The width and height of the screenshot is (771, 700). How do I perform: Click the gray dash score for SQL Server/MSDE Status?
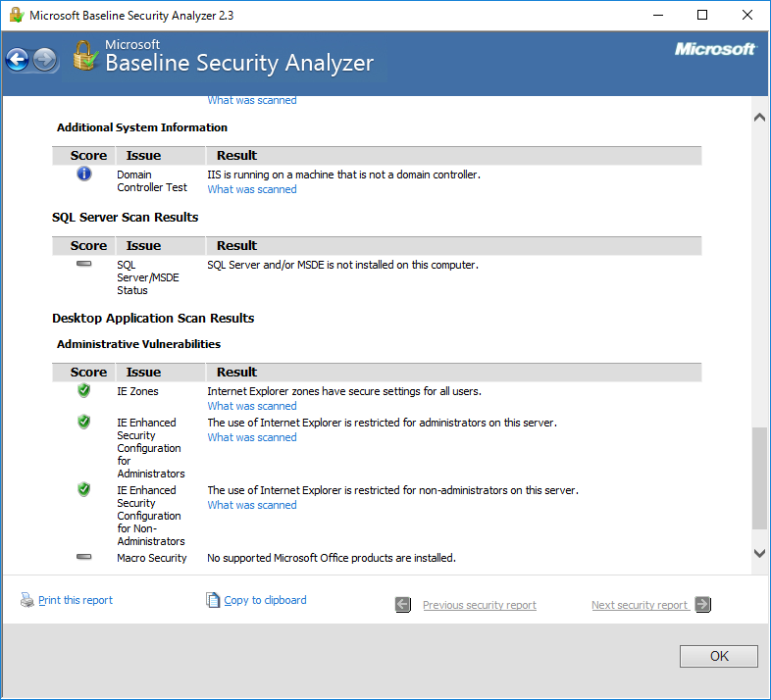click(84, 264)
